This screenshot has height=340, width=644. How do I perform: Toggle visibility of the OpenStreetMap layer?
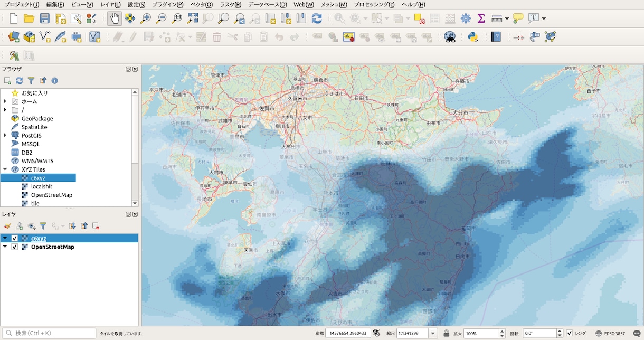(15, 247)
